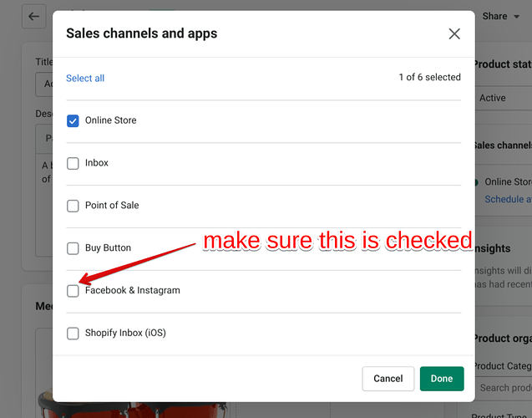This screenshot has height=418, width=532.
Task: Click the 'Online Store' label text
Action: [110, 120]
